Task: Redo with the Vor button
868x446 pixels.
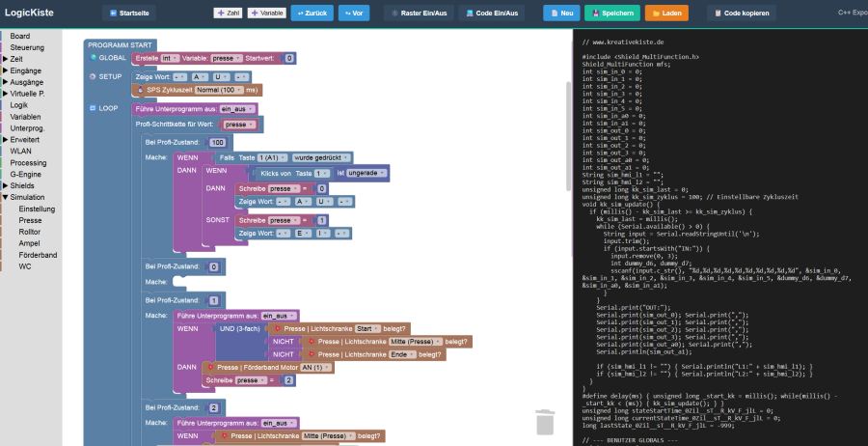Action: tap(353, 13)
